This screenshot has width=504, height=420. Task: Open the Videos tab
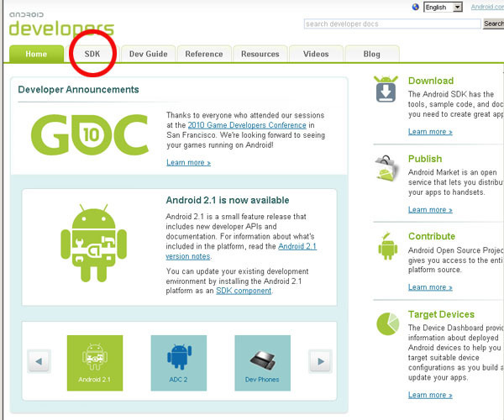(x=316, y=54)
